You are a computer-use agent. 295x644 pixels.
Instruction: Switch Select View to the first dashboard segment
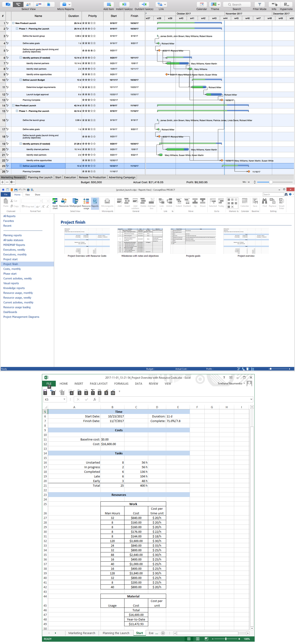click(8, 5)
